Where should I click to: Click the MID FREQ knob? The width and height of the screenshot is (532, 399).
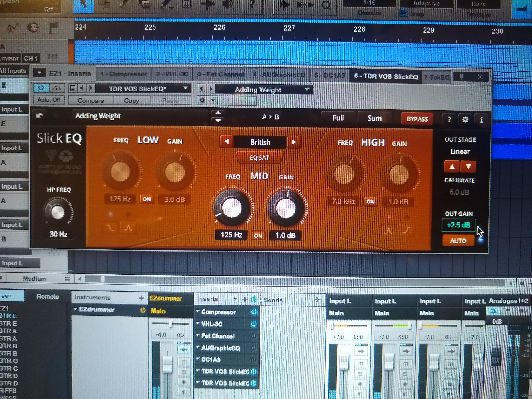(x=232, y=208)
